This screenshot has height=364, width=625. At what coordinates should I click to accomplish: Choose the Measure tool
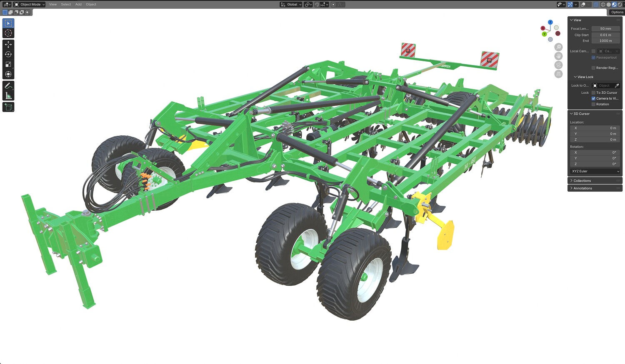pyautogui.click(x=8, y=96)
